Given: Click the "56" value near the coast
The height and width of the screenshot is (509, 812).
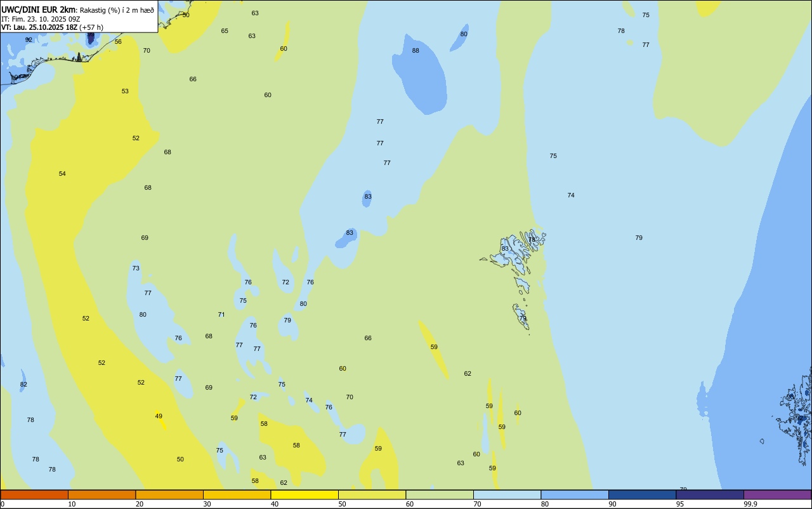Looking at the screenshot, I should coord(118,42).
